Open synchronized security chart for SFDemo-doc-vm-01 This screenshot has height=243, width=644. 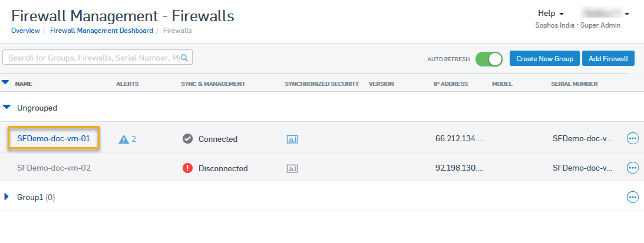point(292,139)
